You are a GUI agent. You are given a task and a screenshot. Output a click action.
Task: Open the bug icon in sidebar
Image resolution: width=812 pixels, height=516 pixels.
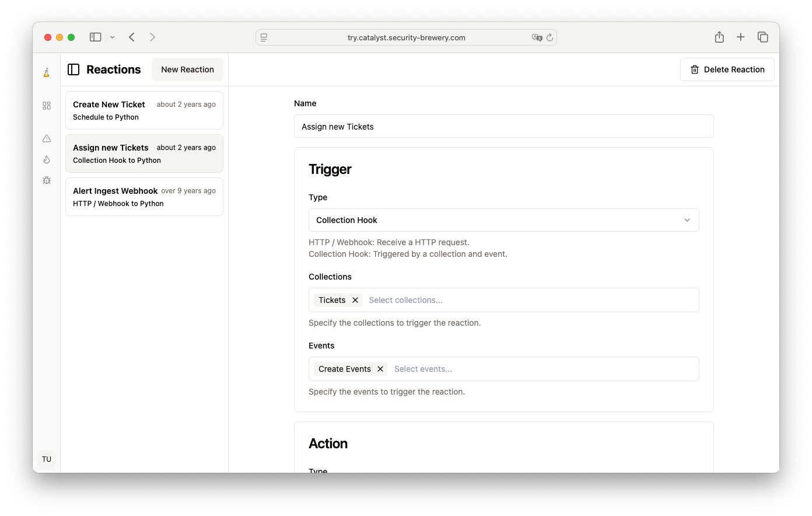click(47, 180)
